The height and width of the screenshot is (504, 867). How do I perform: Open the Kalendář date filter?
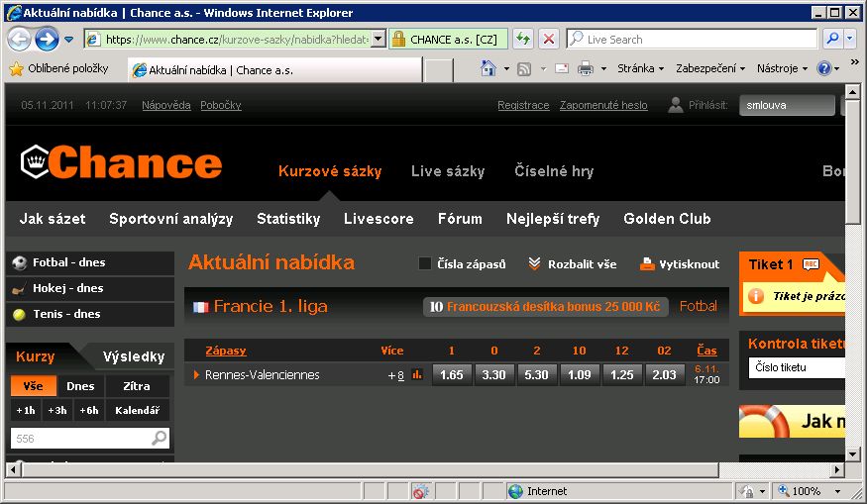click(x=137, y=410)
